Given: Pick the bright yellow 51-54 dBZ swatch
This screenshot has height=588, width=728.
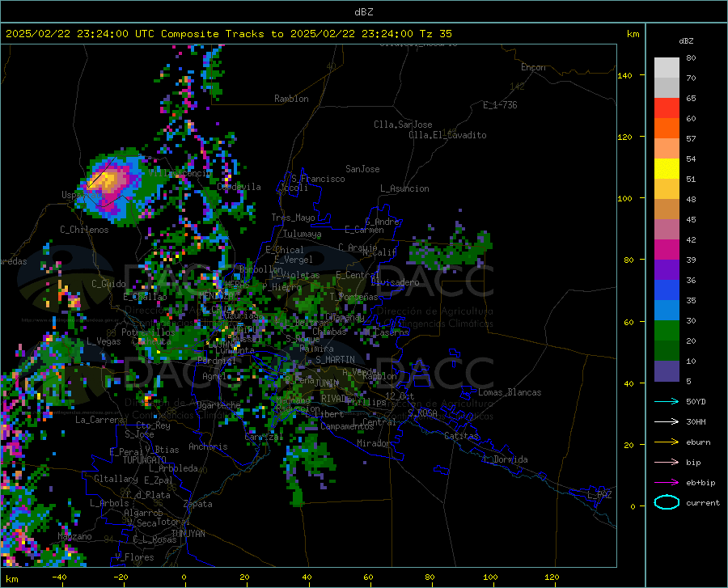Looking at the screenshot, I should tap(667, 169).
